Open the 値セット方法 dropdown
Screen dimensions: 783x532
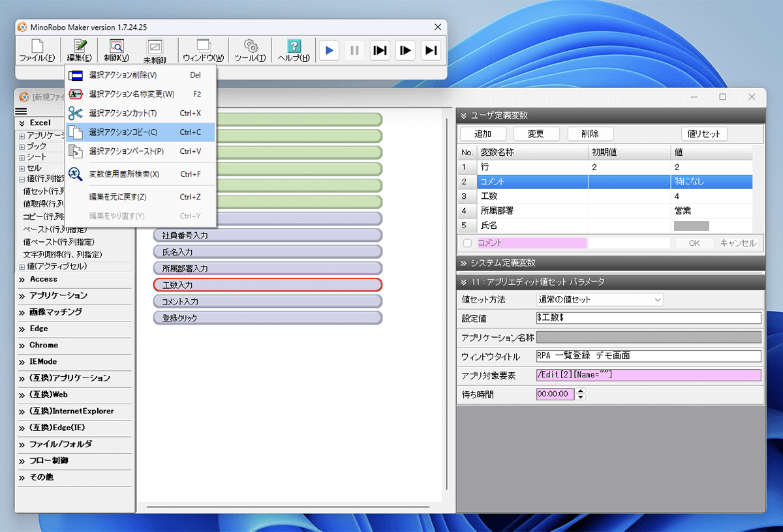coord(600,300)
